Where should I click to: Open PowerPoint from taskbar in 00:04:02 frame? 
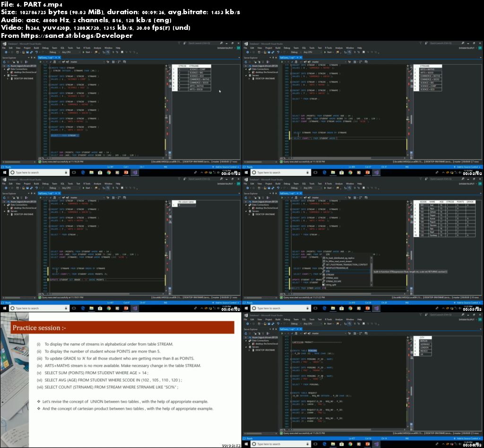click(x=126, y=308)
